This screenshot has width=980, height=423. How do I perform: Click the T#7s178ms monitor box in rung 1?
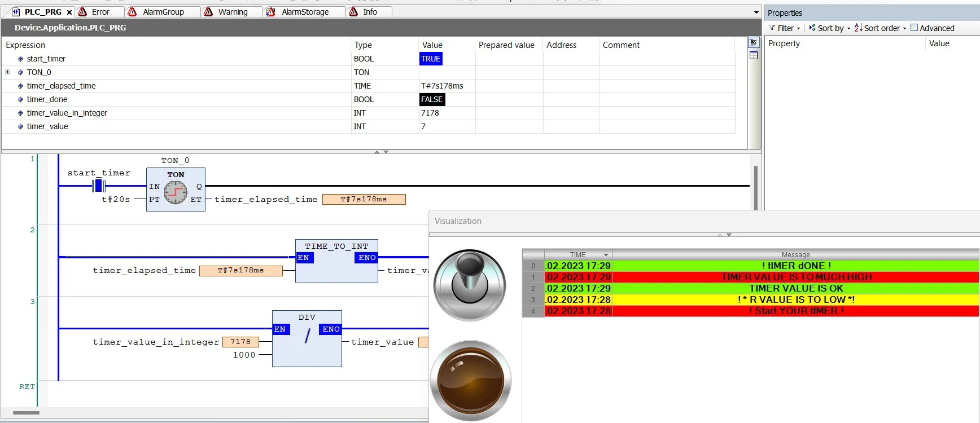(364, 199)
